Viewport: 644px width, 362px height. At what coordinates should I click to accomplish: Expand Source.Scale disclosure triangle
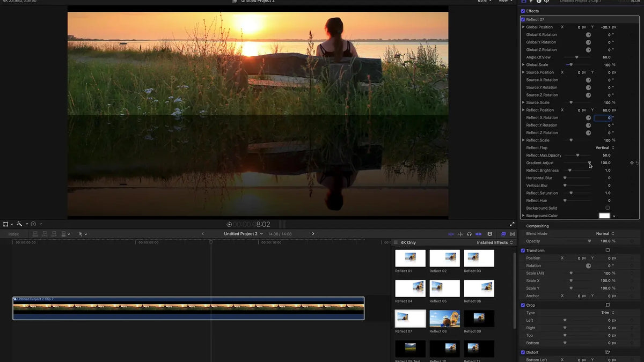(523, 102)
